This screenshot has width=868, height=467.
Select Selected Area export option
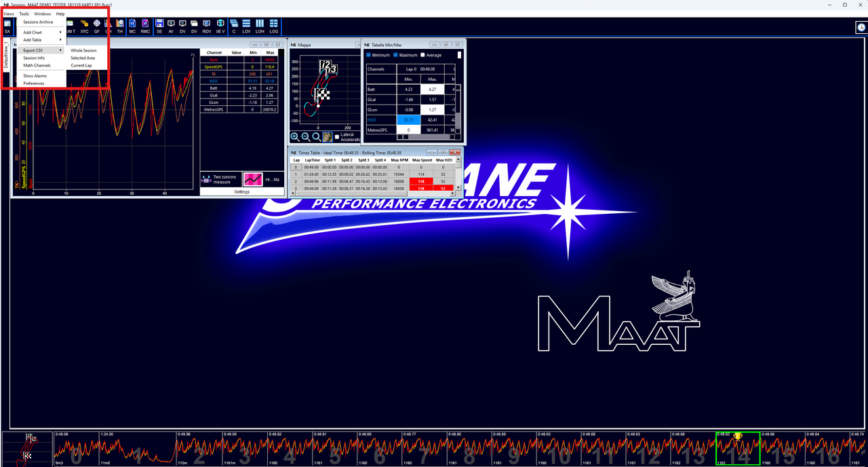click(x=83, y=58)
